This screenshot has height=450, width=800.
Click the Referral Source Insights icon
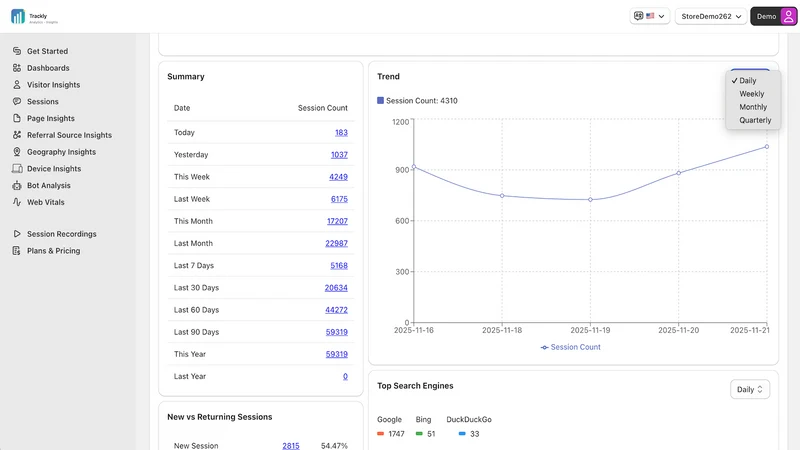click(17, 135)
